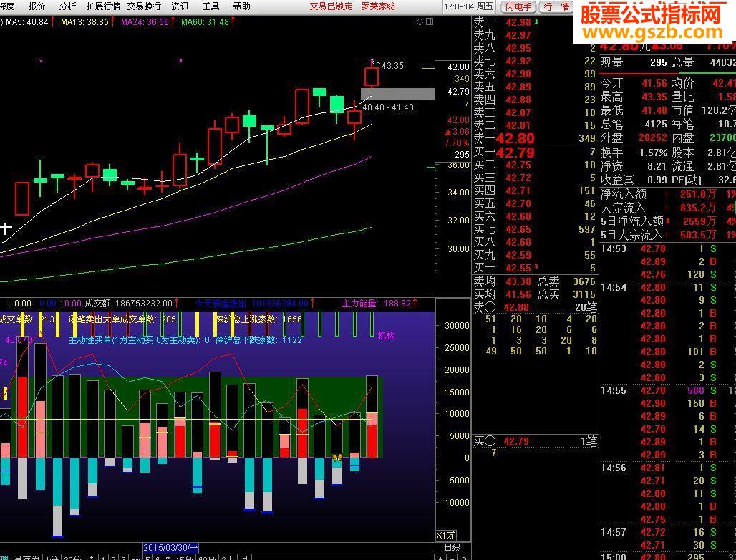Viewport: 736px width, 560px height.
Task: Click the green up arrow beside 卖十
Action: (x=536, y=21)
